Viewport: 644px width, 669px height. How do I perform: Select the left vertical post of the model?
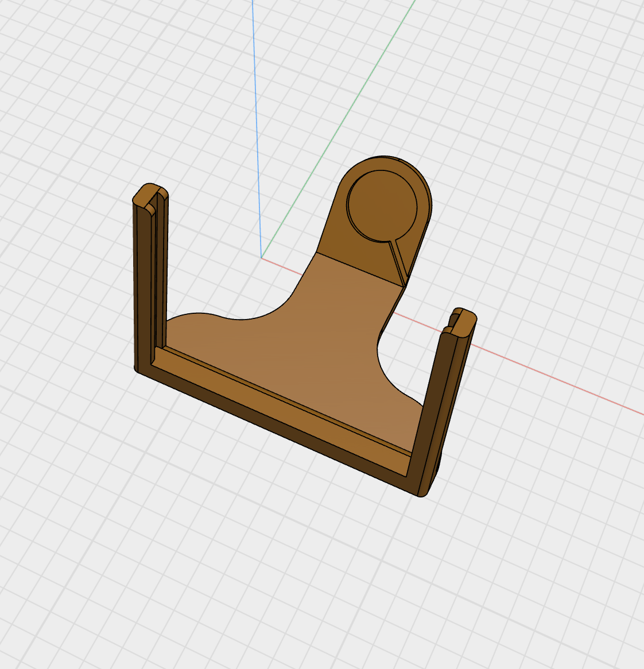150,277
